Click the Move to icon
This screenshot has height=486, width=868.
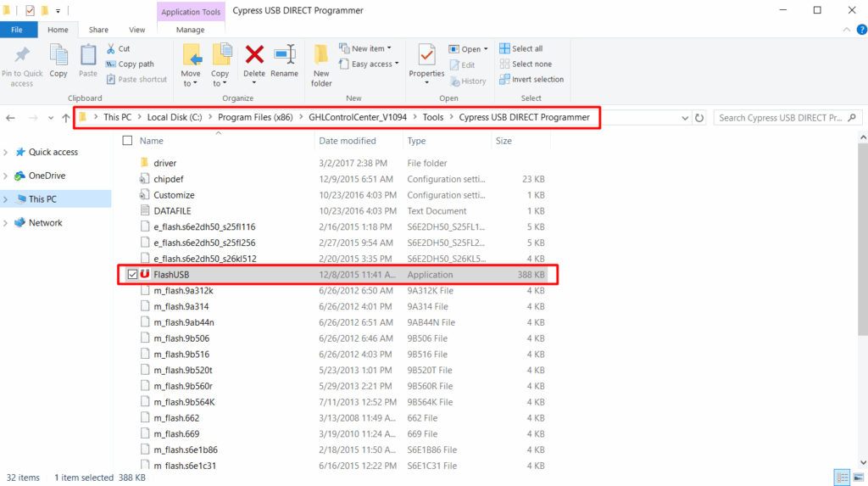(x=192, y=55)
